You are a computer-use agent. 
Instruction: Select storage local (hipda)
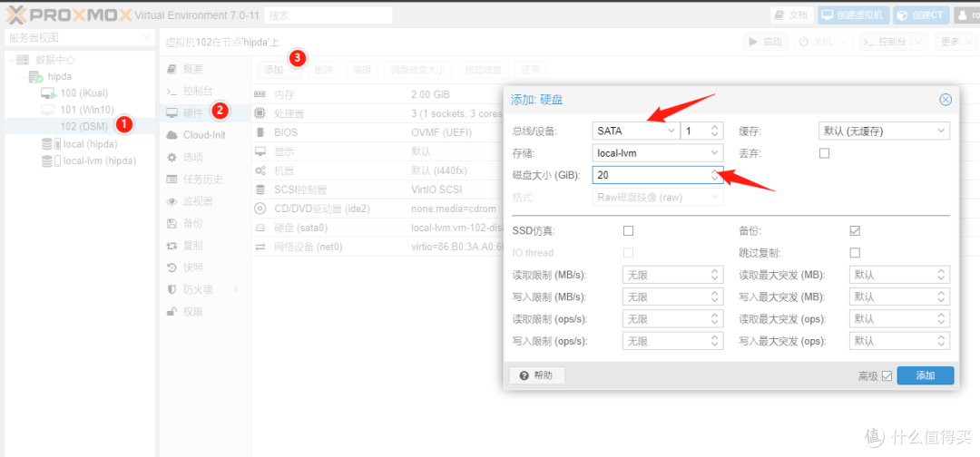(90, 144)
